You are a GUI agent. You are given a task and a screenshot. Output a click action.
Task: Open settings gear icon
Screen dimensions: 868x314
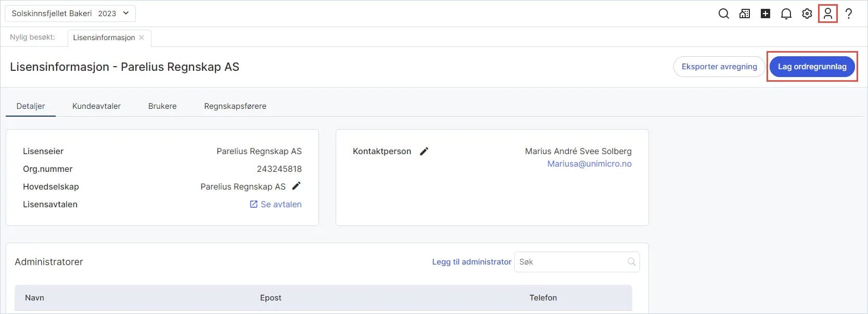[x=807, y=14]
